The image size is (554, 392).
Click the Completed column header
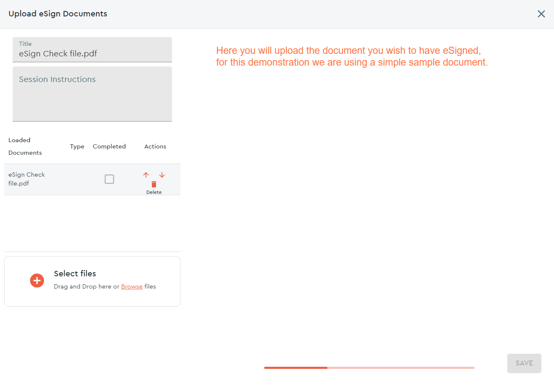pyautogui.click(x=109, y=146)
